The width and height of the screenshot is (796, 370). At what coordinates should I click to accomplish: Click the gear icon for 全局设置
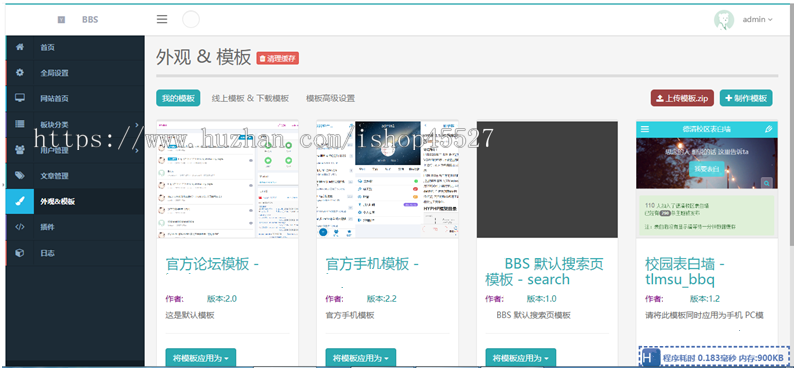(20, 73)
